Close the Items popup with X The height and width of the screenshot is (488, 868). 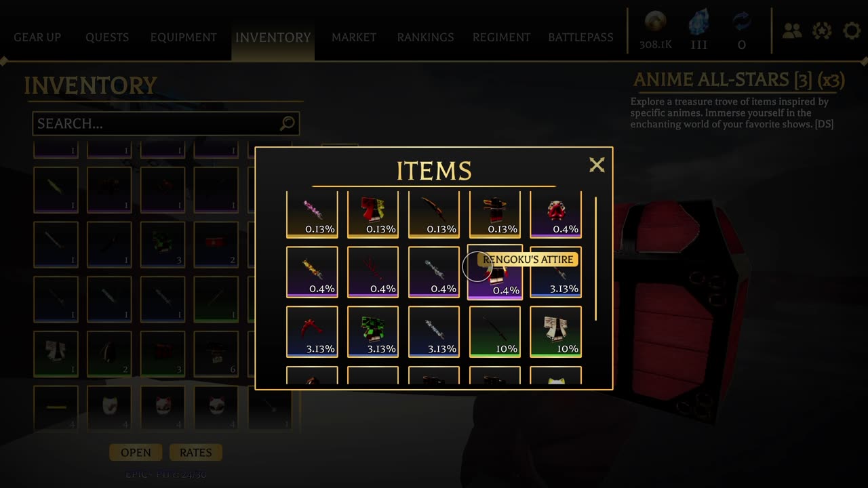pos(597,165)
